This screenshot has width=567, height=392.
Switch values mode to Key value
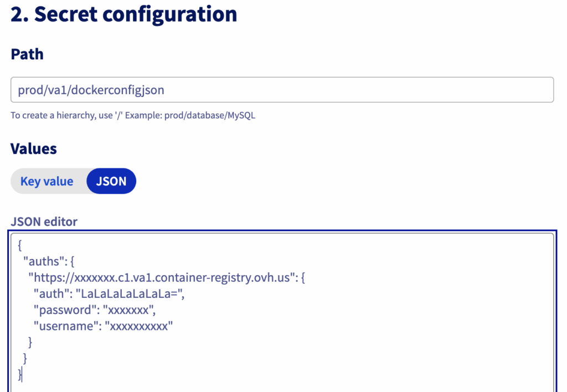coord(47,181)
